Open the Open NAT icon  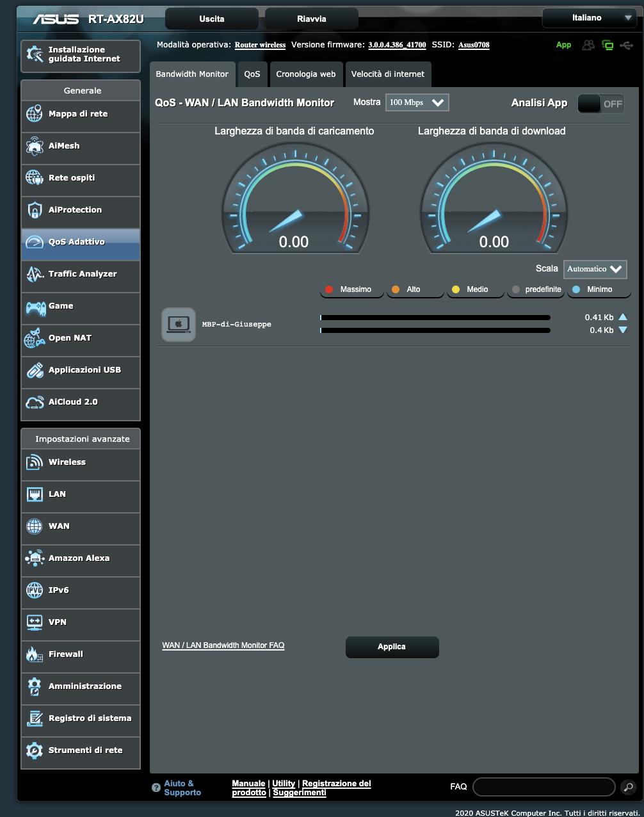(35, 338)
